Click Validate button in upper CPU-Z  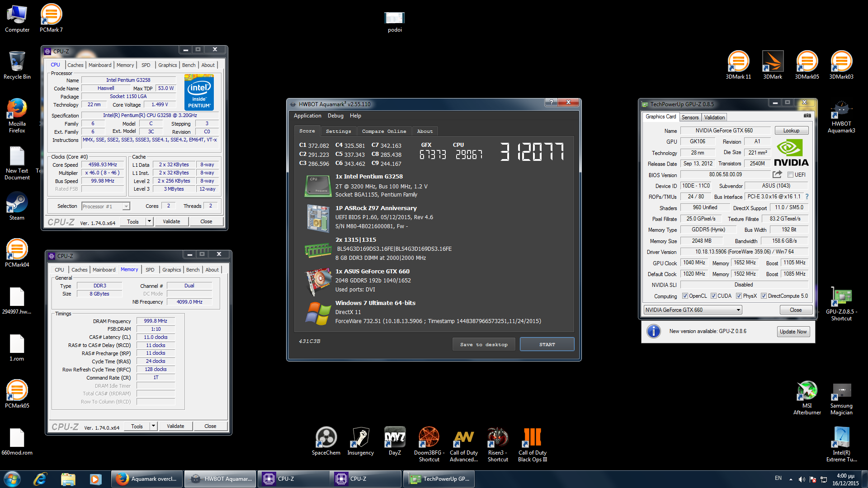171,221
